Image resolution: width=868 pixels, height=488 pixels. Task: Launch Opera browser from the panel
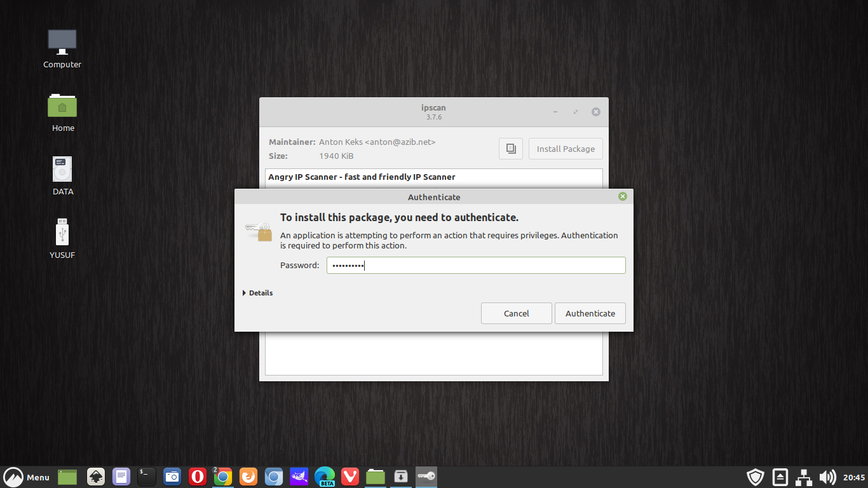(198, 477)
